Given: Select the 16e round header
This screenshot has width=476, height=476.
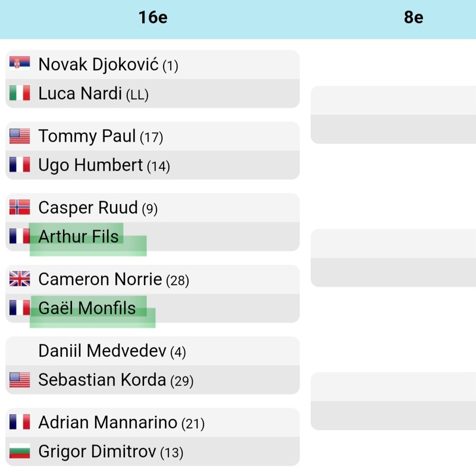Looking at the screenshot, I should point(153,17).
